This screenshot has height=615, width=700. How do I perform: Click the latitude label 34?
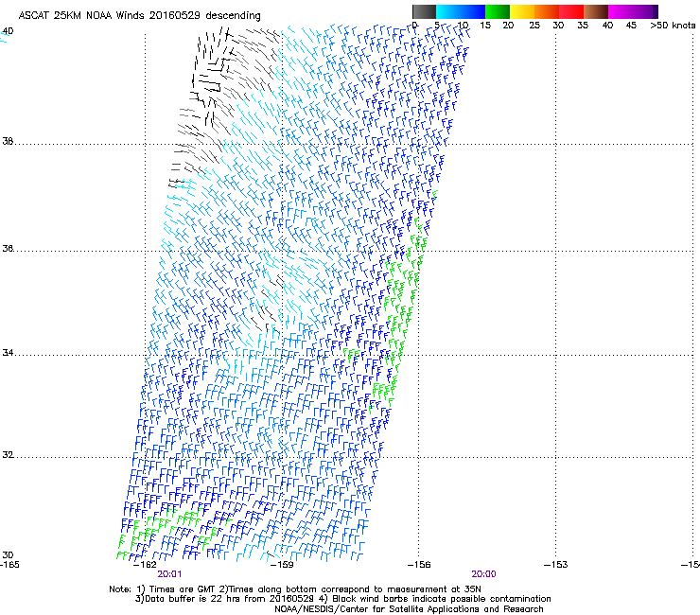pos(8,352)
